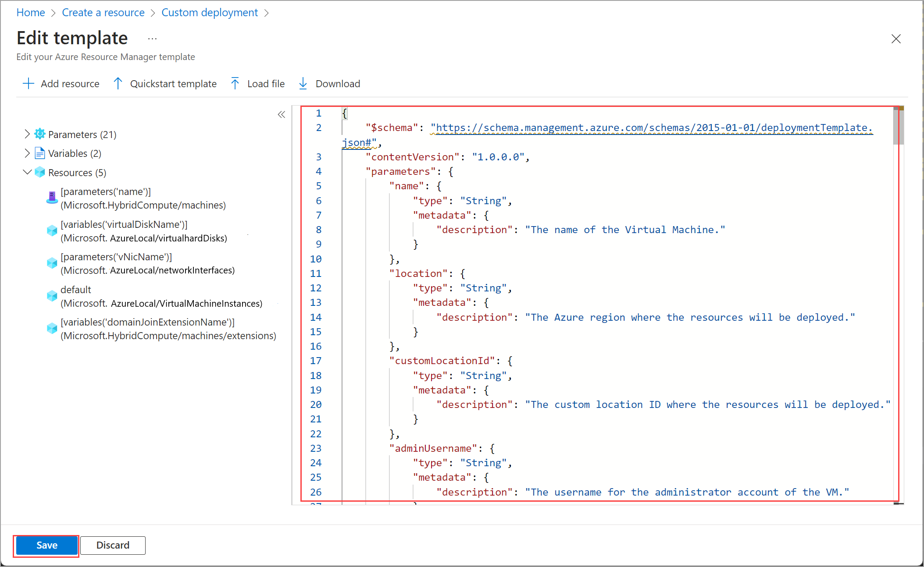This screenshot has height=567, width=924.
Task: Select the Quickstart template icon
Action: pos(118,83)
